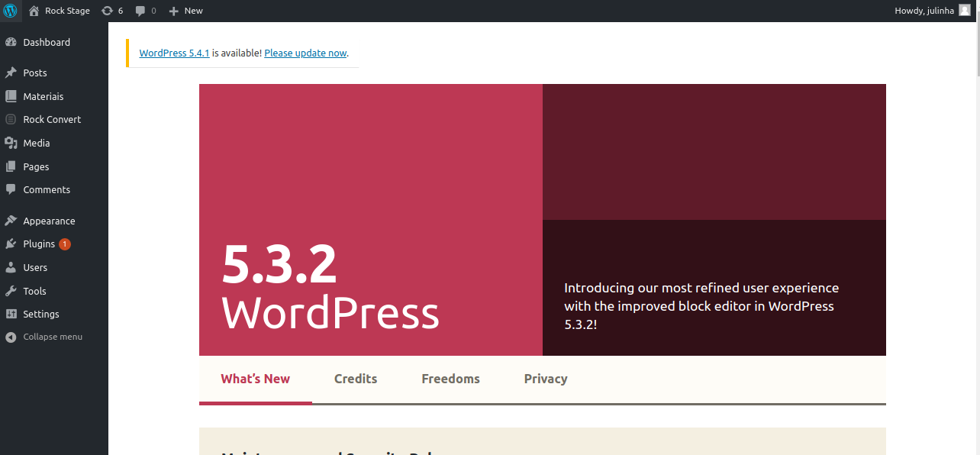Click the Please update now link

pos(305,53)
